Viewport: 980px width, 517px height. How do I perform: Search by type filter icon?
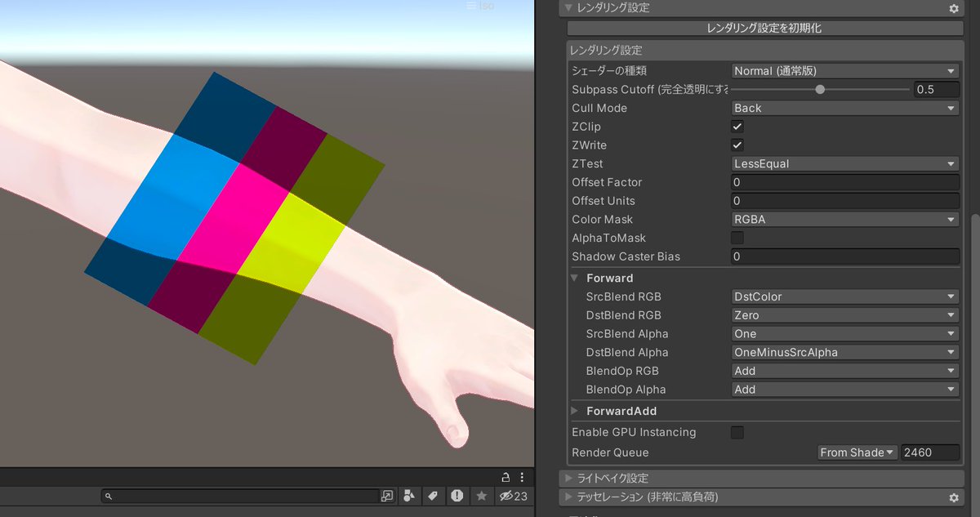click(x=408, y=496)
